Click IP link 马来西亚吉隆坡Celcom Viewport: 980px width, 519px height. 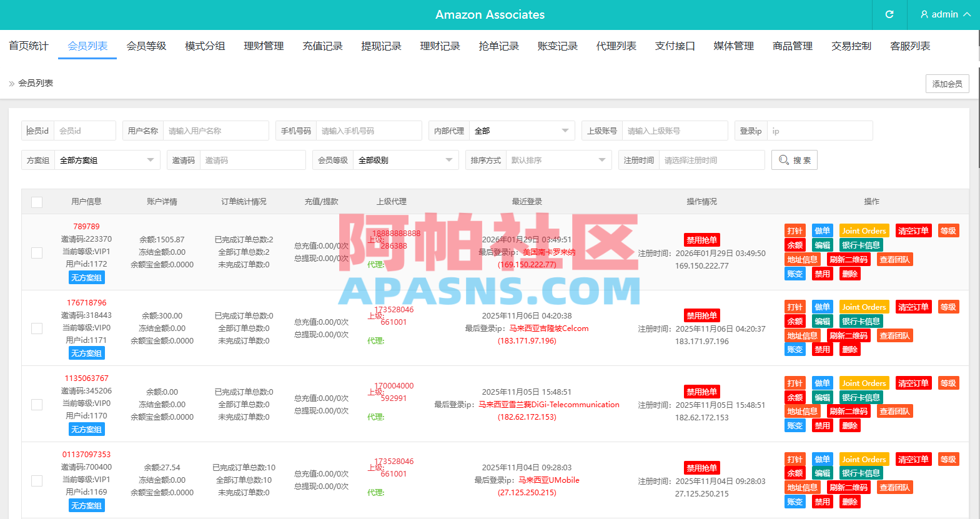point(549,329)
